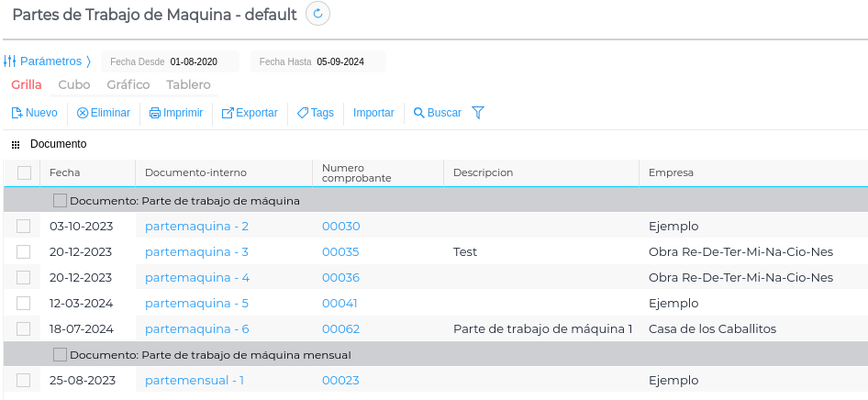Click the Importar button
Viewport: 868px width, 400px height.
coord(373,113)
